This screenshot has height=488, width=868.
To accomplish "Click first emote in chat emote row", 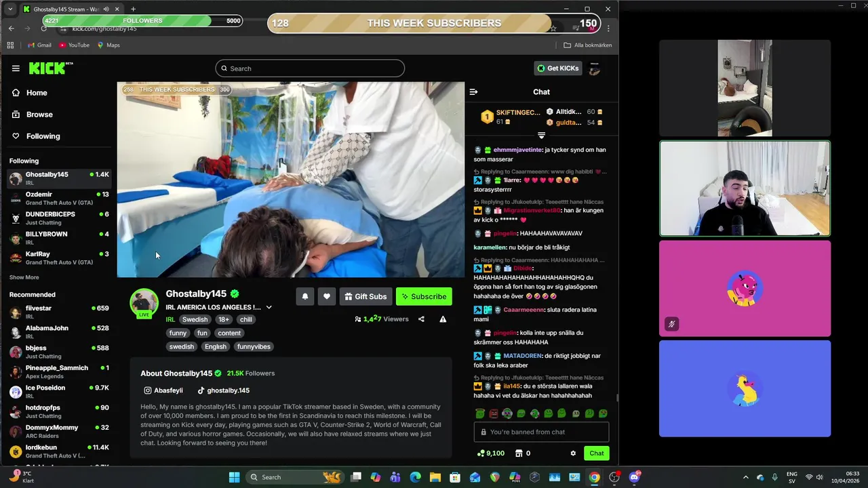I will [x=480, y=413].
